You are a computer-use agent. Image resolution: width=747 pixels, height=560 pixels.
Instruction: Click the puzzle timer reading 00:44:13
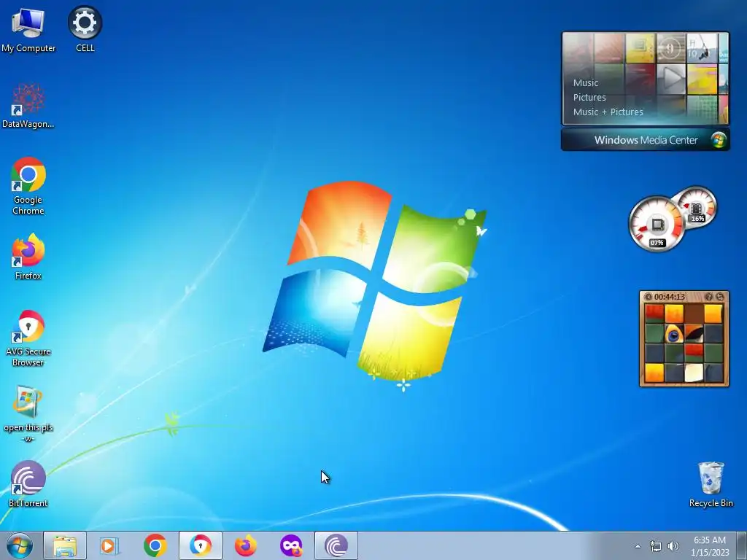point(670,297)
